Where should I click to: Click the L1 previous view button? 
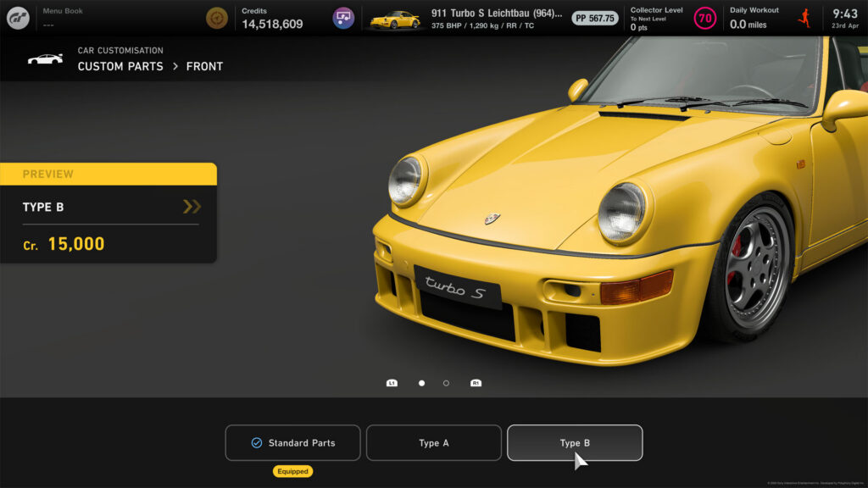[x=392, y=383]
